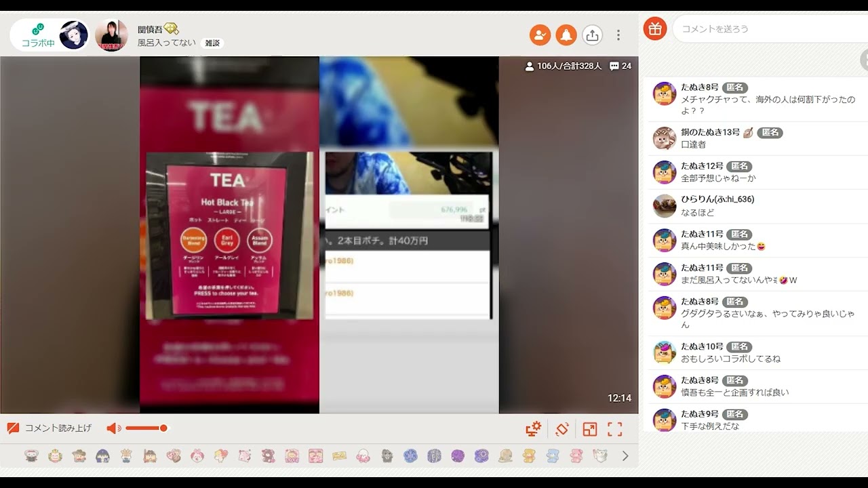Open avatar of commenter 銅のたぬき13号
Viewport: 868px width, 488px height.
coord(665,138)
